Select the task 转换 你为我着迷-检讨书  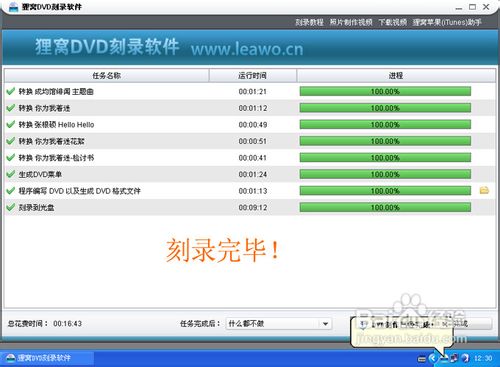(x=56, y=158)
